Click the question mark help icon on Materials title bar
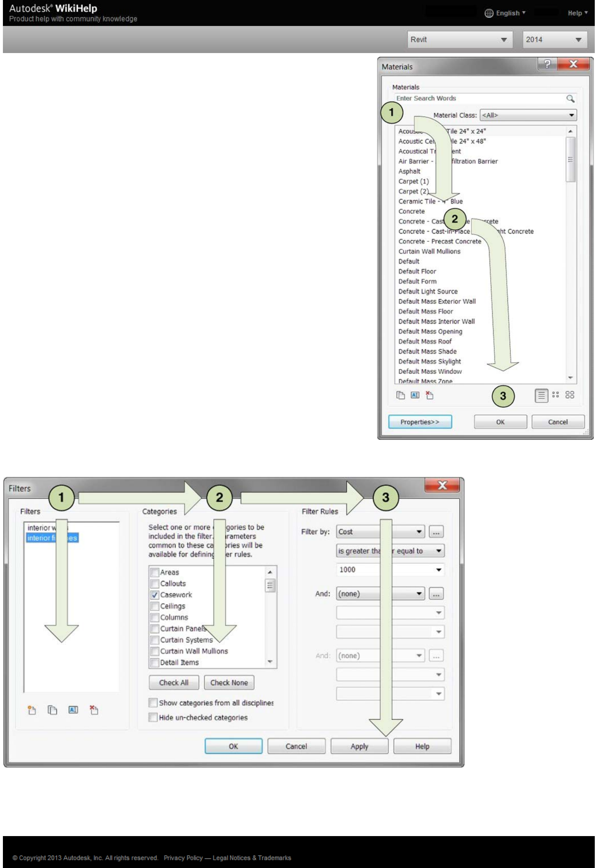The width and height of the screenshot is (595, 868). tap(547, 64)
